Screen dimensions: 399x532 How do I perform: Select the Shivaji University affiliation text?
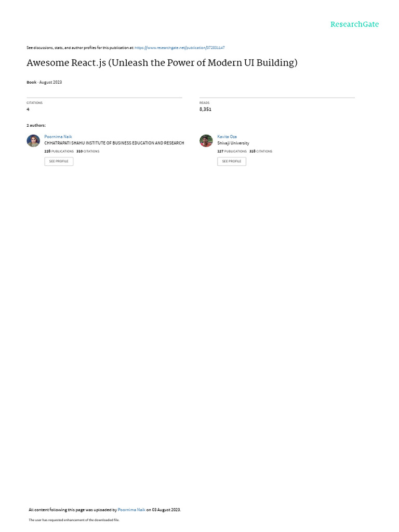point(233,143)
